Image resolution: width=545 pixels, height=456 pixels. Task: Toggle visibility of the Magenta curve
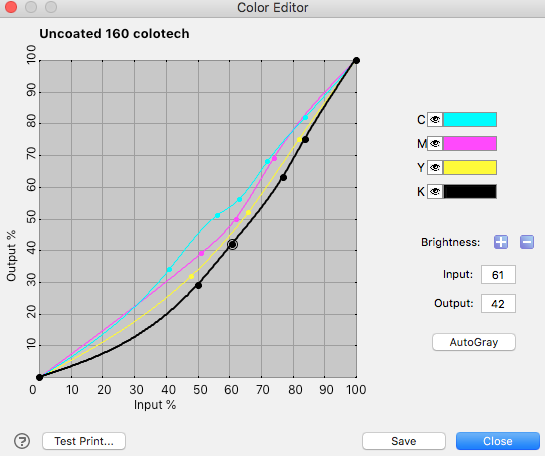[435, 144]
